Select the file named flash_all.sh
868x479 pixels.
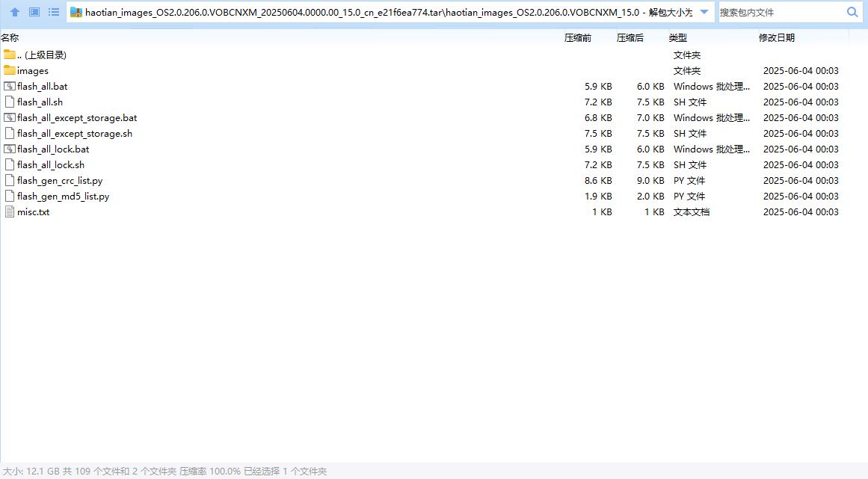tap(40, 102)
